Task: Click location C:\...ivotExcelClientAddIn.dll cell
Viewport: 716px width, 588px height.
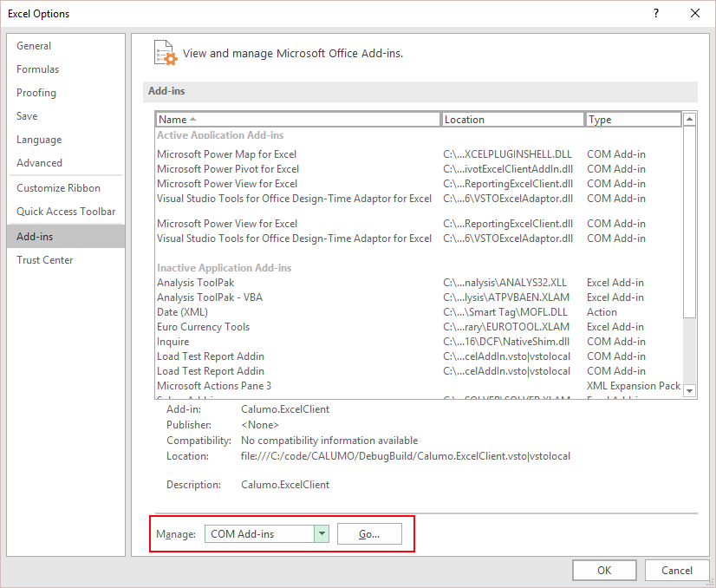Action: coord(508,169)
